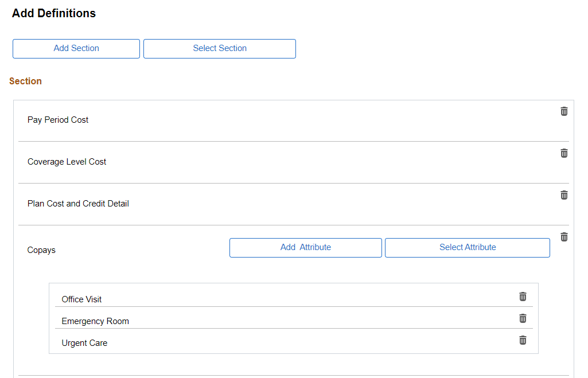
Task: Remove the Office Visit attribute
Action: 523,296
